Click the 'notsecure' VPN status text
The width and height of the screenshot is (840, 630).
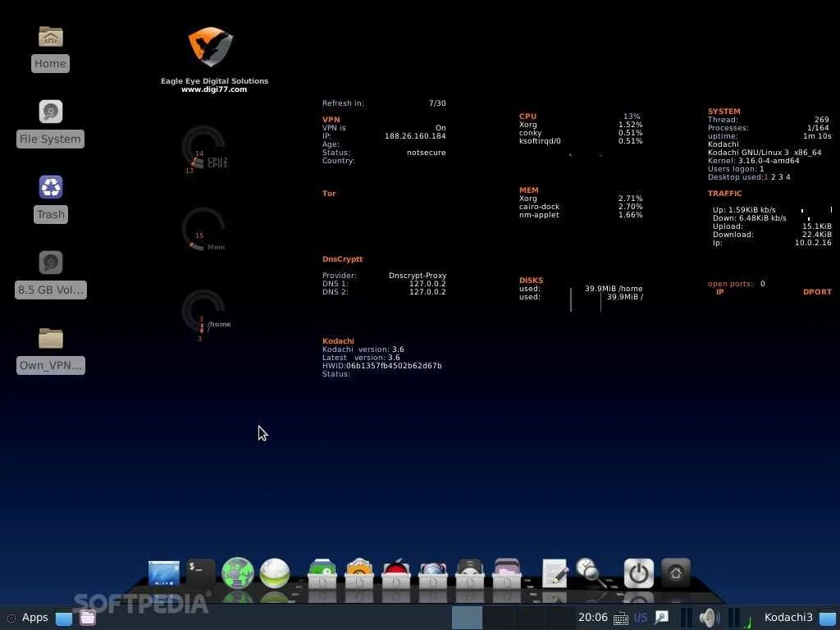pos(427,153)
